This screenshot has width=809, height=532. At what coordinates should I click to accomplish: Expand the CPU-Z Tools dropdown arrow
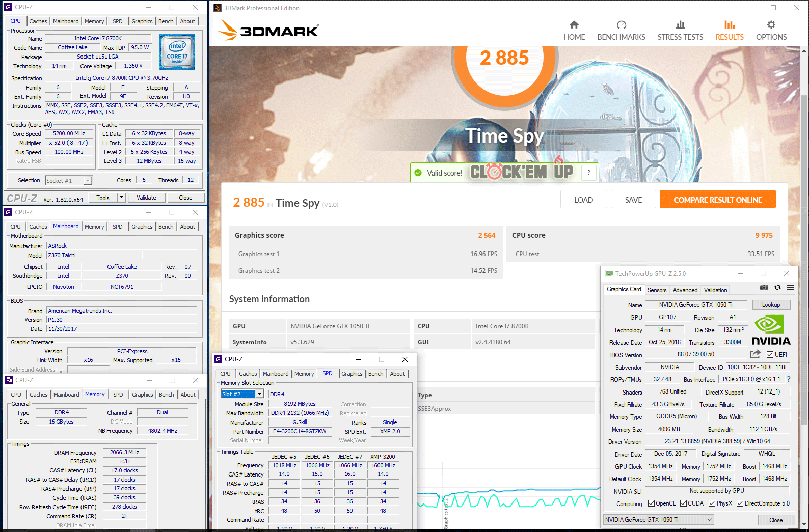(x=121, y=198)
